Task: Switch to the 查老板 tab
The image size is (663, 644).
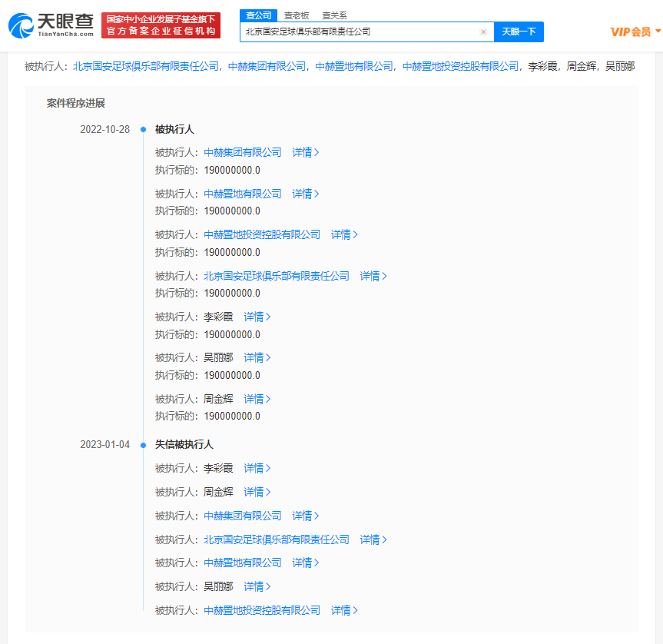Action: [296, 15]
